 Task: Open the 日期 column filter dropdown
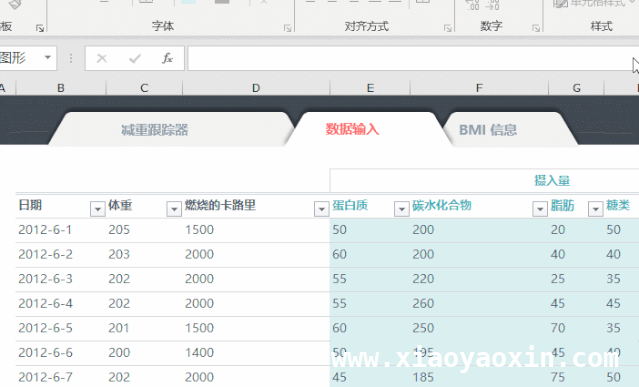coord(98,209)
